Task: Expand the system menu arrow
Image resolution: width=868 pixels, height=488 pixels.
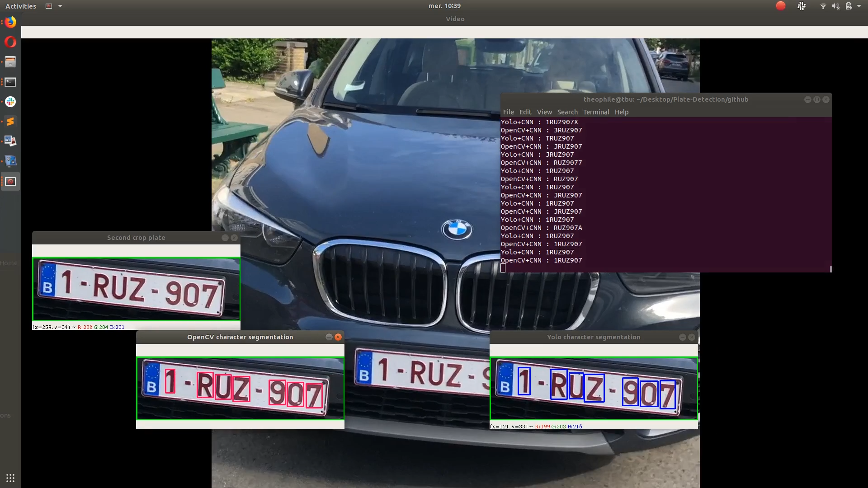Action: tap(859, 6)
